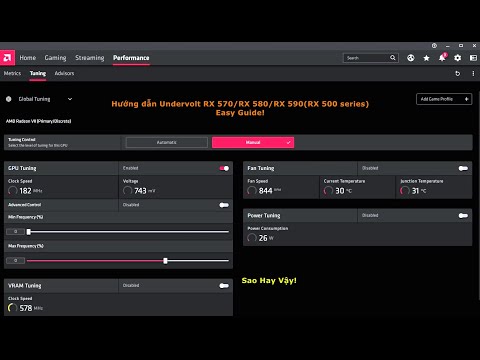Open the web browser globe icon
This screenshot has height=360, width=480.
[411, 58]
